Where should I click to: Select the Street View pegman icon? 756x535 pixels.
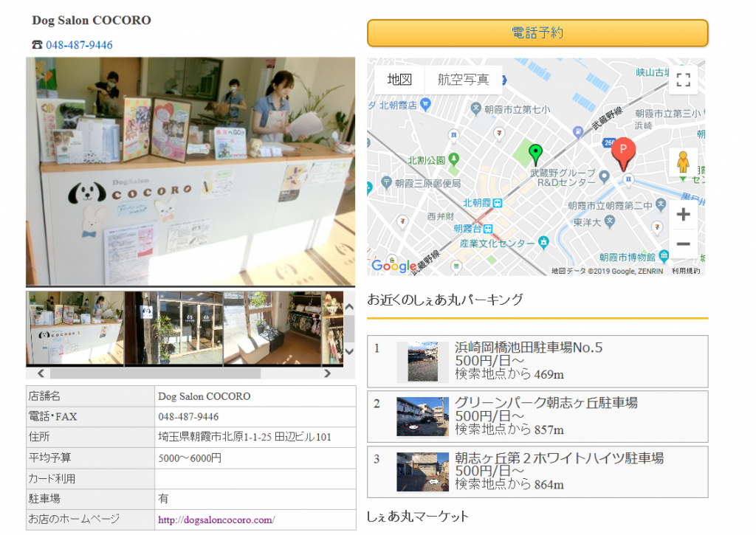coord(683,162)
